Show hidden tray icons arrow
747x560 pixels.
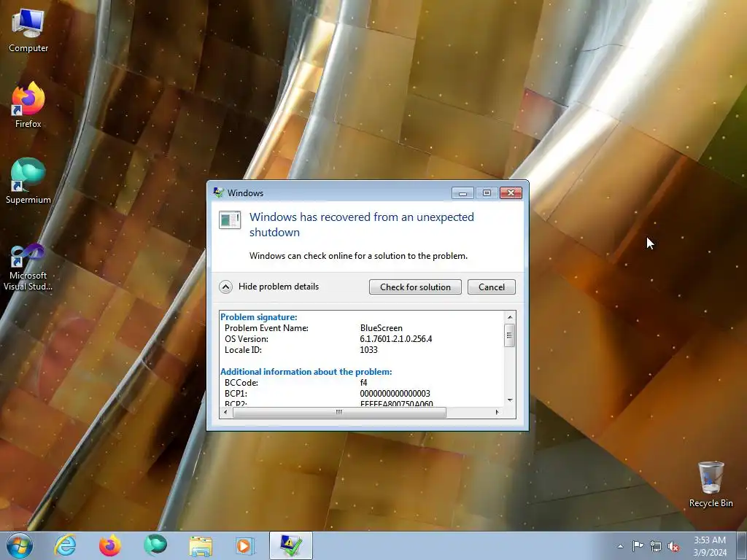(x=620, y=546)
